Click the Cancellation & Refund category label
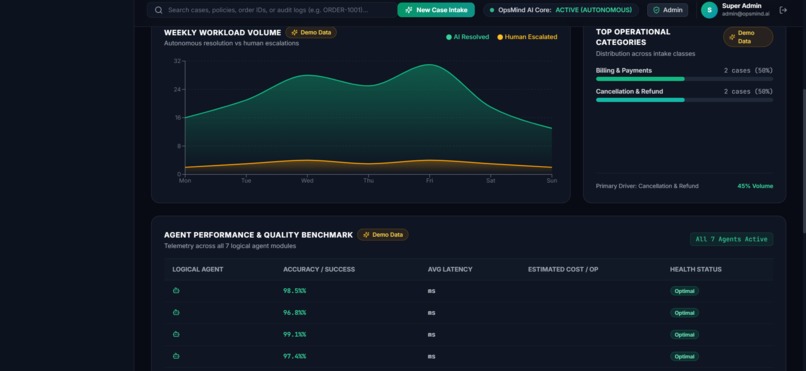806x371 pixels. [629, 91]
